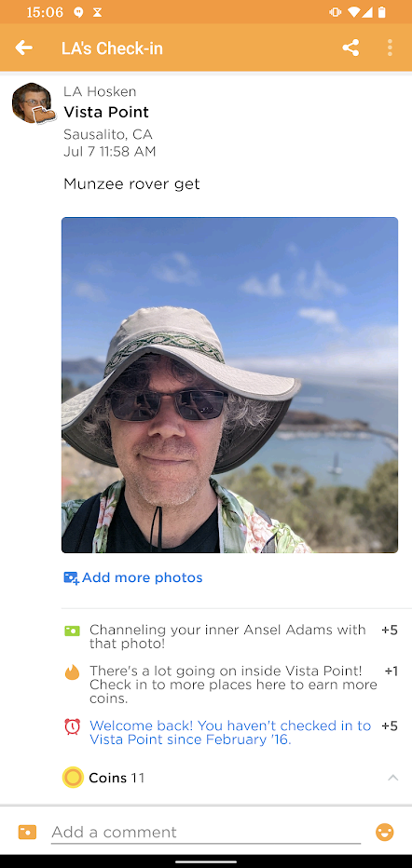This screenshot has height=868, width=412.
Task: Tap the yellow coin icon
Action: (x=73, y=778)
